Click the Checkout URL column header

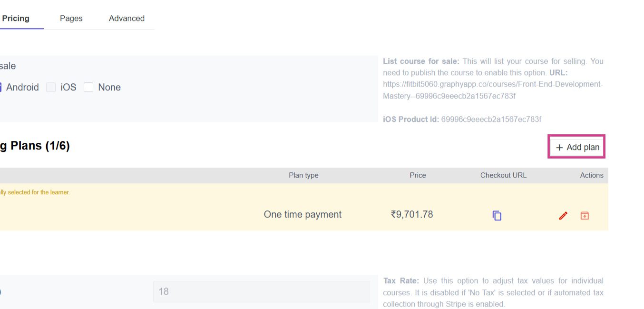(503, 175)
